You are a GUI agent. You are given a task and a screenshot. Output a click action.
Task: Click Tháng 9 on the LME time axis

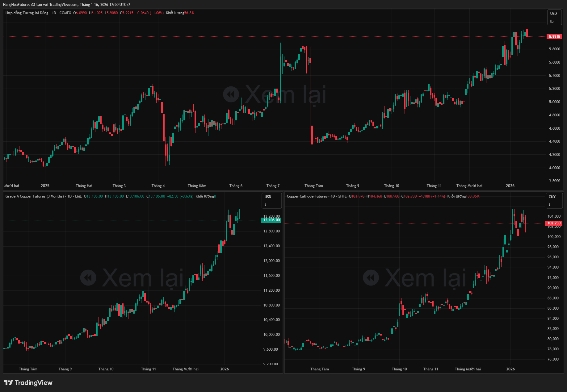[x=65, y=369]
